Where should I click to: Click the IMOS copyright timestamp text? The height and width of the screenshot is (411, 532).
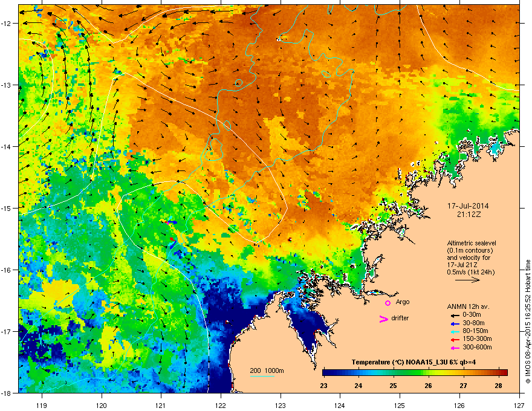coord(528,322)
